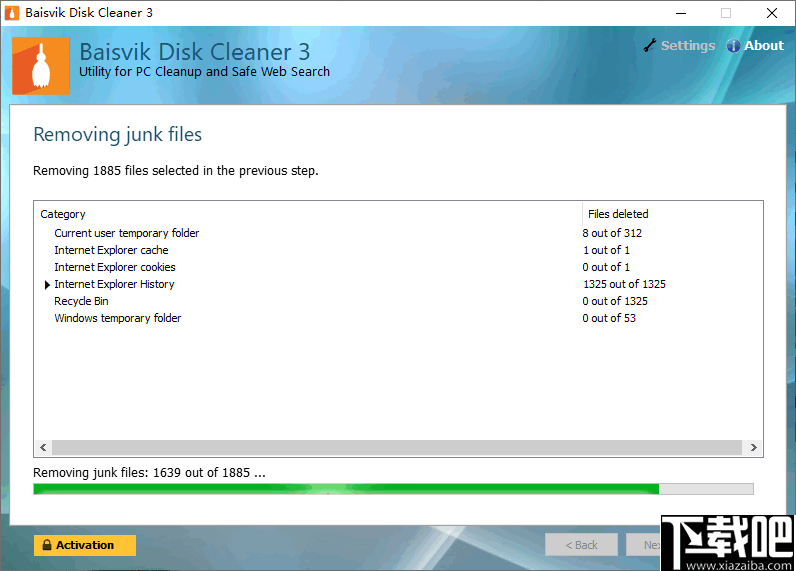Viewport: 796px width, 571px height.
Task: Click the 'Removing 1885 files selected' text
Action: click(x=176, y=171)
